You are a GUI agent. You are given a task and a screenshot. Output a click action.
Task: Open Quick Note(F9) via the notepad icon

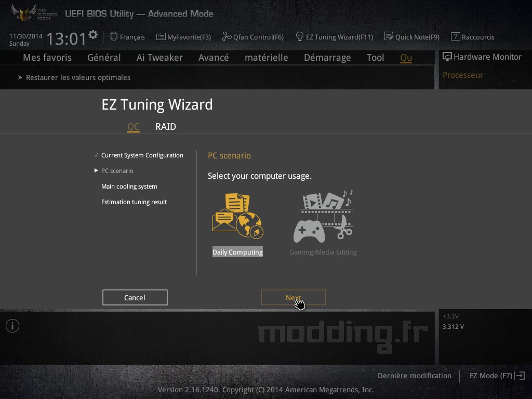click(389, 36)
